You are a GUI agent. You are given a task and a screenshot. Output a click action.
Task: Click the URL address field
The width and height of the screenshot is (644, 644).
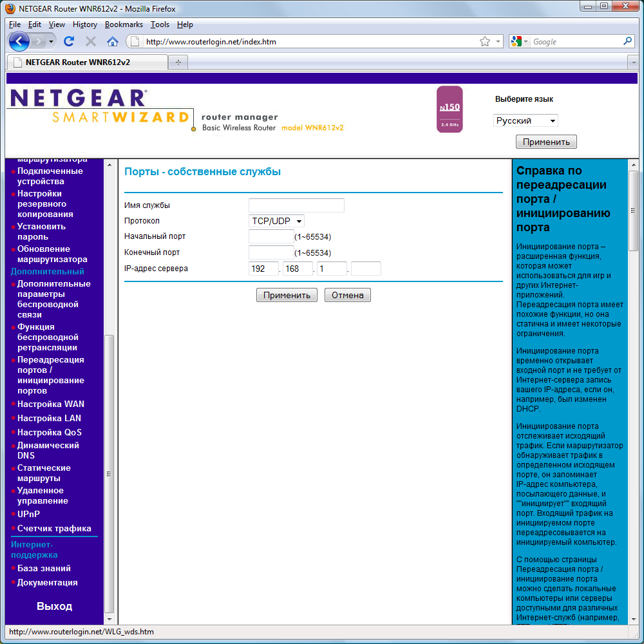[310, 41]
